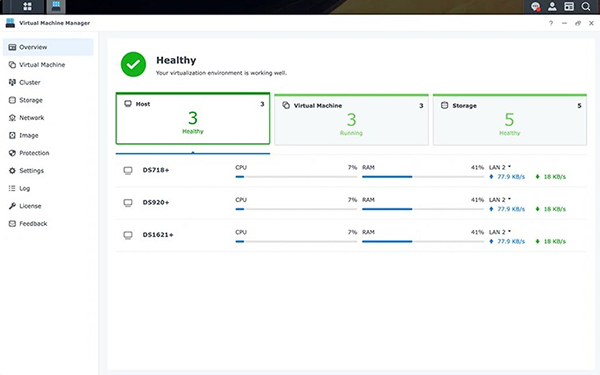Viewport: 600px width, 375px height.
Task: Click the DS1621+ upload rate 77.9 KB/s
Action: (507, 241)
